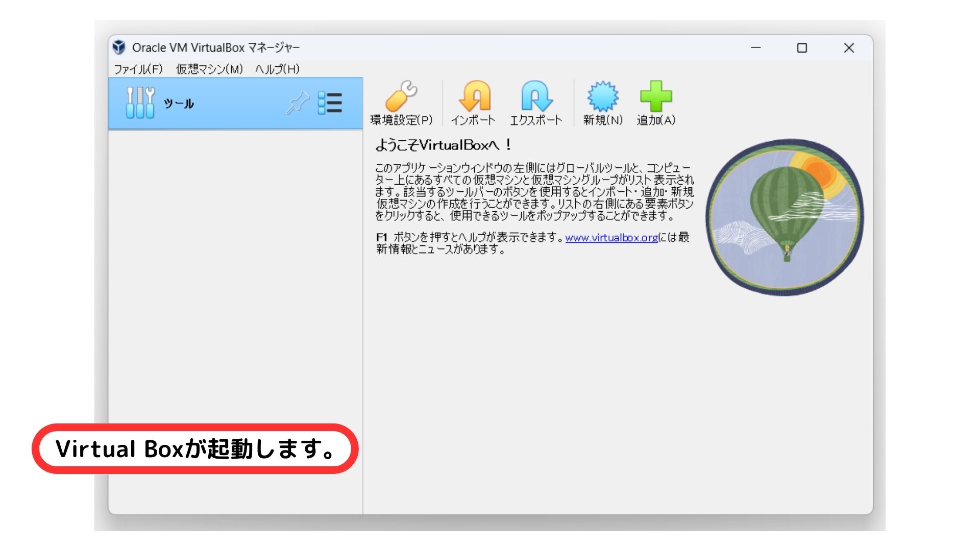The height and width of the screenshot is (551, 980).
Task: Create a new virtual machine via 新規(N)
Action: pyautogui.click(x=605, y=102)
